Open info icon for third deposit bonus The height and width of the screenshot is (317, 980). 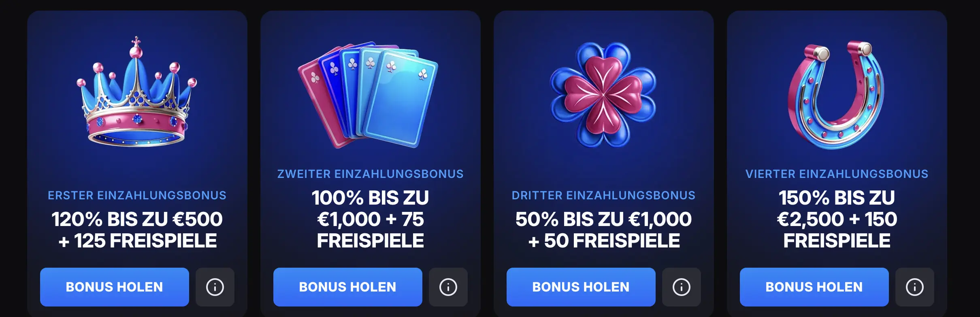click(x=682, y=287)
